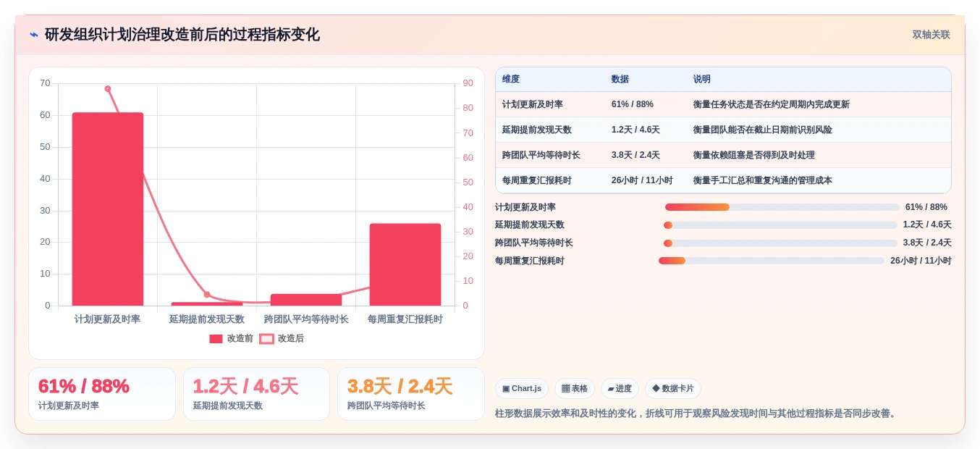Click the line point at 延期提前发现天数
This screenshot has height=449, width=980.
pyautogui.click(x=207, y=295)
